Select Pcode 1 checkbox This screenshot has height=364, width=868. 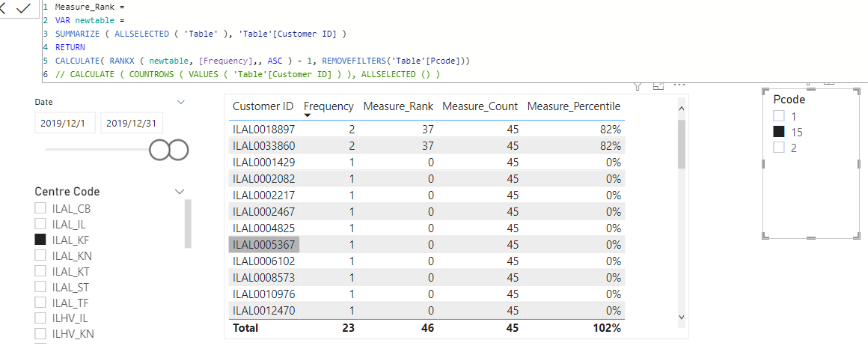(779, 116)
